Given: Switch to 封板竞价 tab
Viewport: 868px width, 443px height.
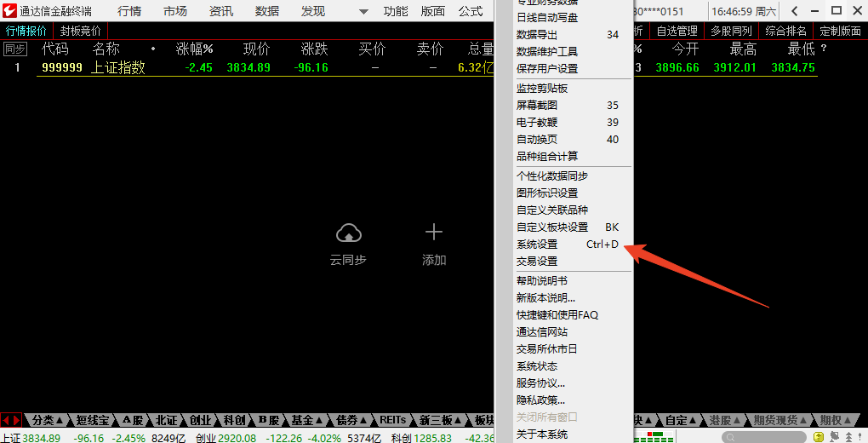Looking at the screenshot, I should coord(81,31).
